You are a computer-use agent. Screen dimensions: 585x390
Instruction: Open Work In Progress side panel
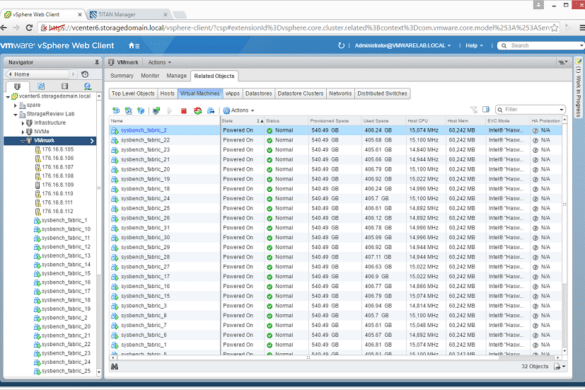click(578, 88)
